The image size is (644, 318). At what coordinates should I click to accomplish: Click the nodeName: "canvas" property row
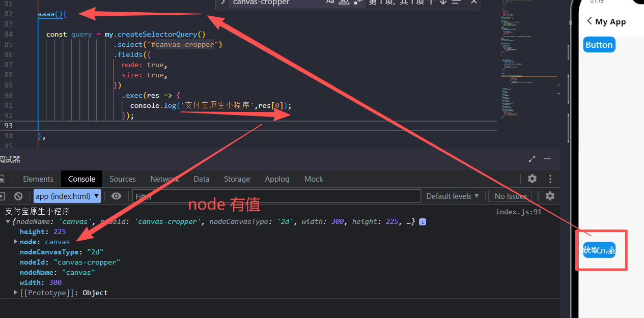point(58,272)
